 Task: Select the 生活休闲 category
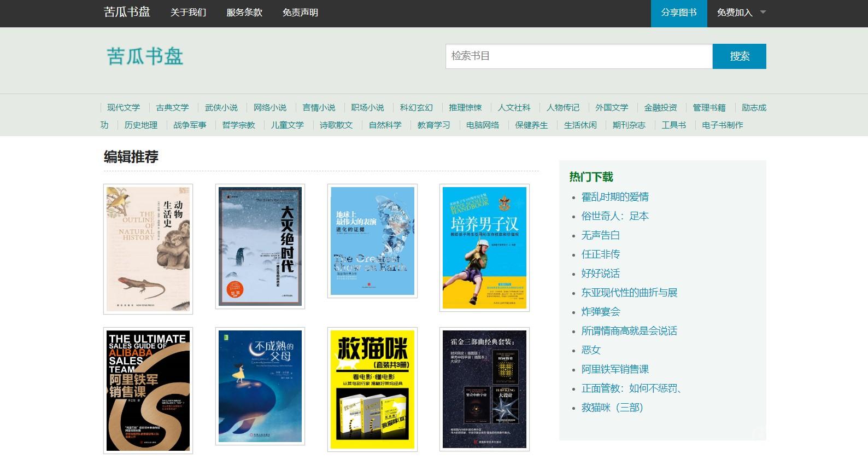point(580,125)
